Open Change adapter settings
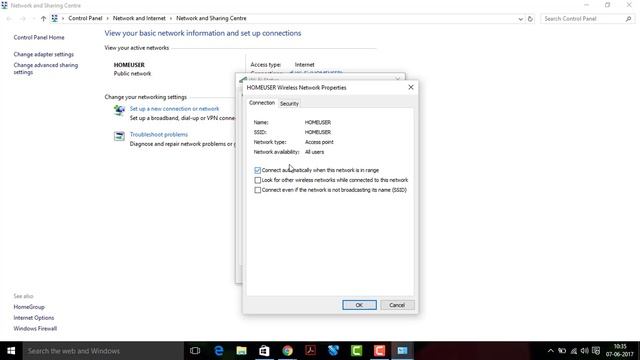 point(44,54)
